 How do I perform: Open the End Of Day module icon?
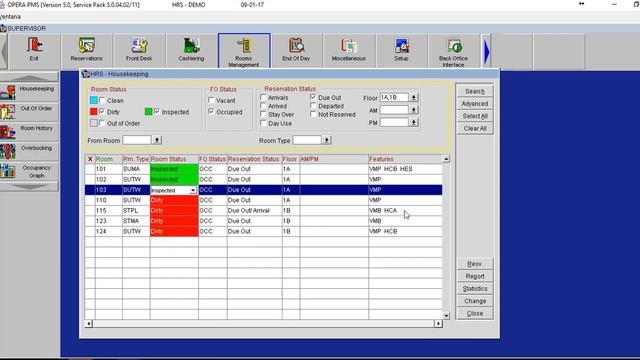(x=296, y=50)
